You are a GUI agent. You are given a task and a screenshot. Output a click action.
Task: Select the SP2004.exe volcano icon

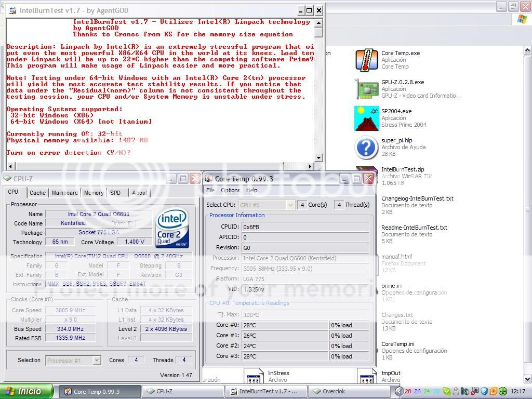tap(366, 118)
